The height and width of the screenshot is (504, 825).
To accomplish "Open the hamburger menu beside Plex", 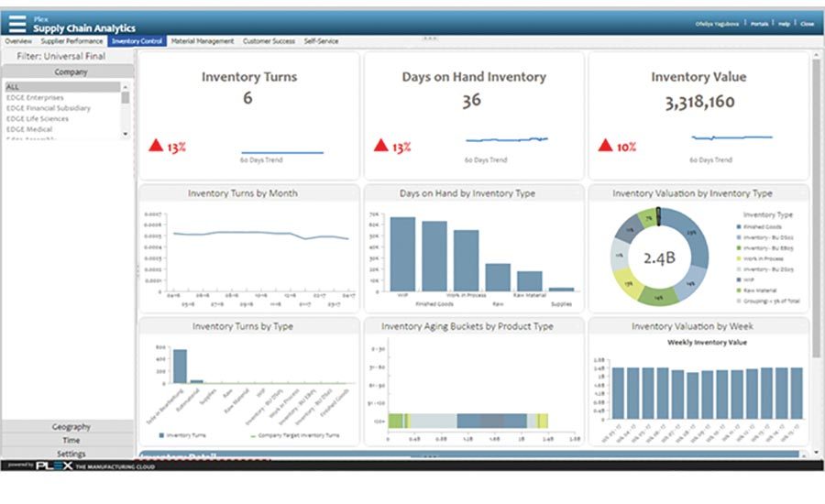I will point(17,23).
